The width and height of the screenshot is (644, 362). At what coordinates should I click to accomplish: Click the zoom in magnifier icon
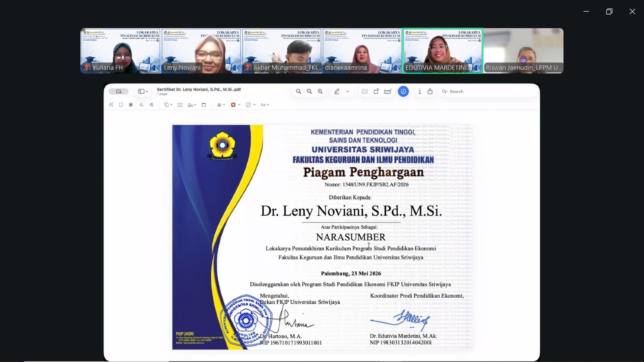pyautogui.click(x=320, y=91)
